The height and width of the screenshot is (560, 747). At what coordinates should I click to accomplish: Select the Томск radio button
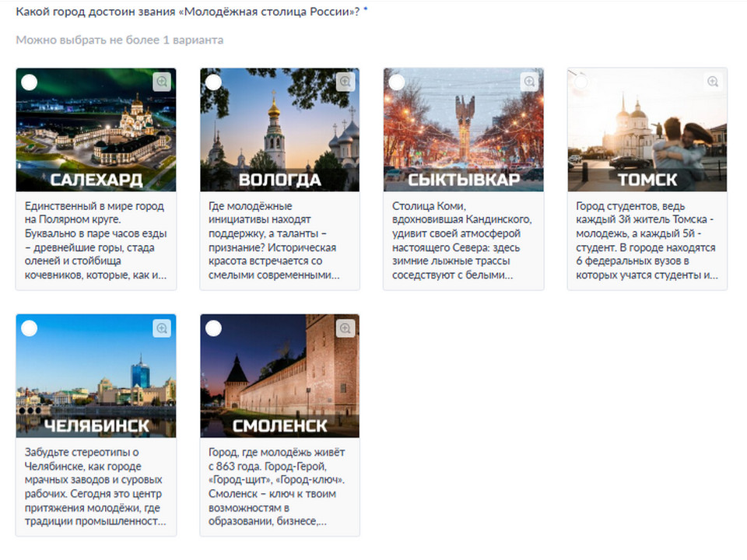580,82
